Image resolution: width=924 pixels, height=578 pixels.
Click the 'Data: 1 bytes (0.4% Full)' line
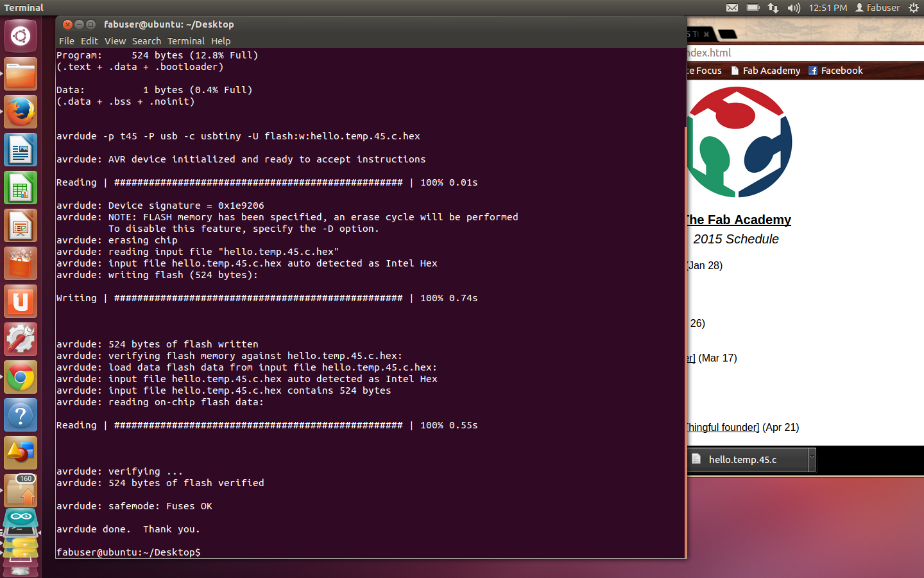click(154, 90)
